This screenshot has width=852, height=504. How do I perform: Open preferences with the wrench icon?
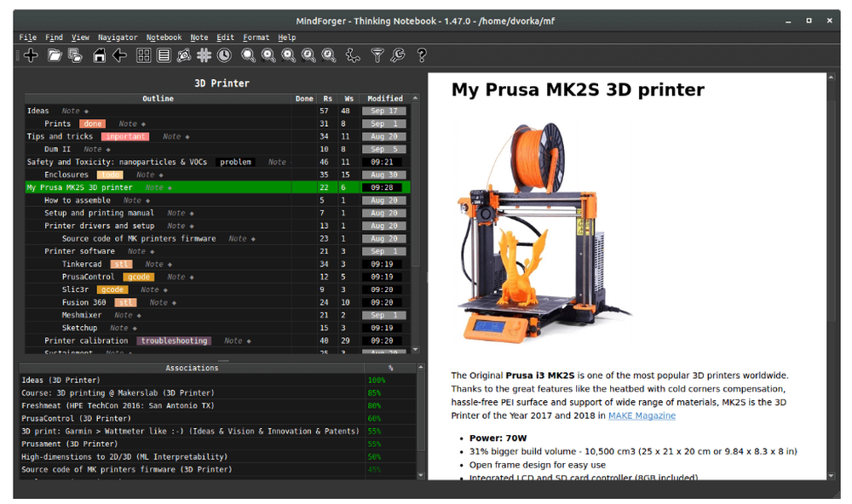click(x=398, y=54)
